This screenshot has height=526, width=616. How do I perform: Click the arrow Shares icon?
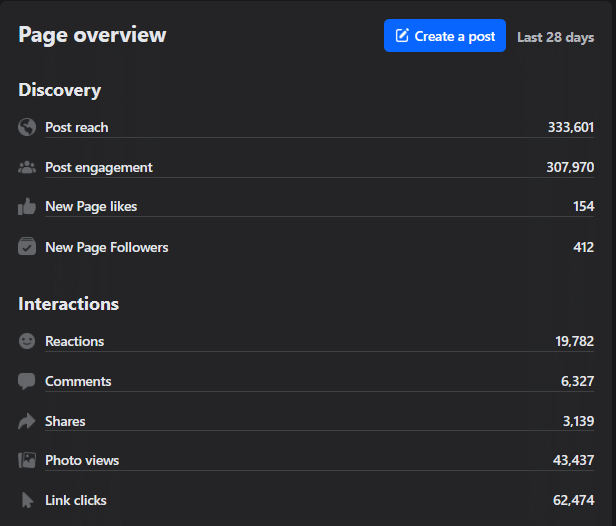[x=27, y=421]
